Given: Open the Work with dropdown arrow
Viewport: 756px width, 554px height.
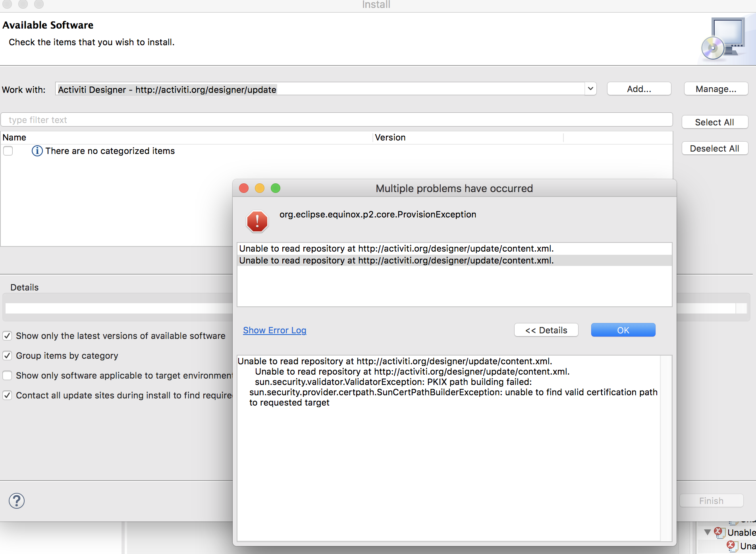Looking at the screenshot, I should coord(590,89).
